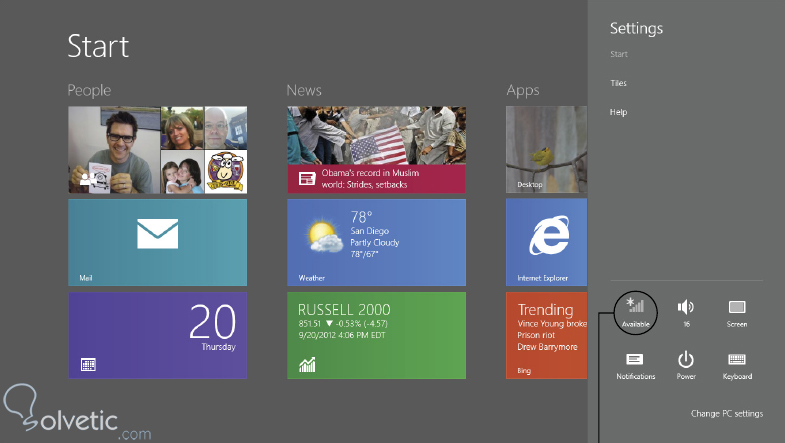
Task: Click the News group heading
Action: pyautogui.click(x=304, y=90)
